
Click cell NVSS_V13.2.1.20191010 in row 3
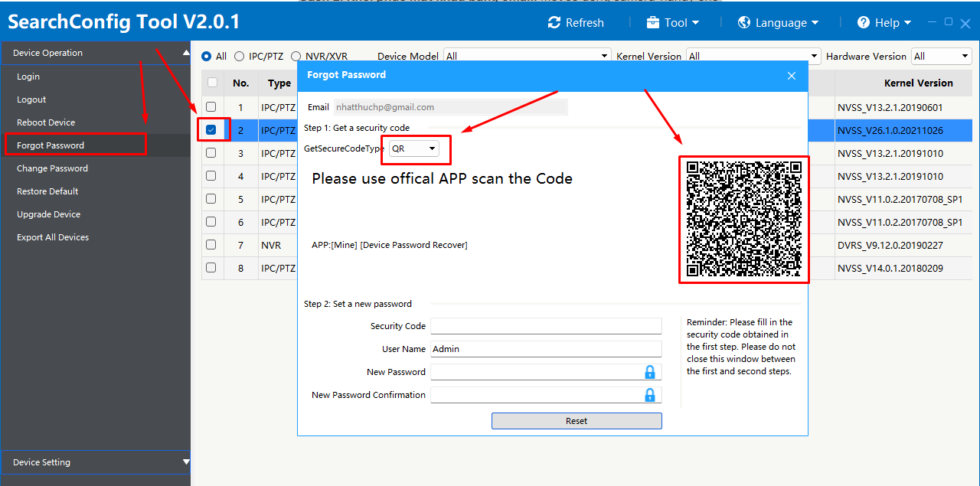890,153
